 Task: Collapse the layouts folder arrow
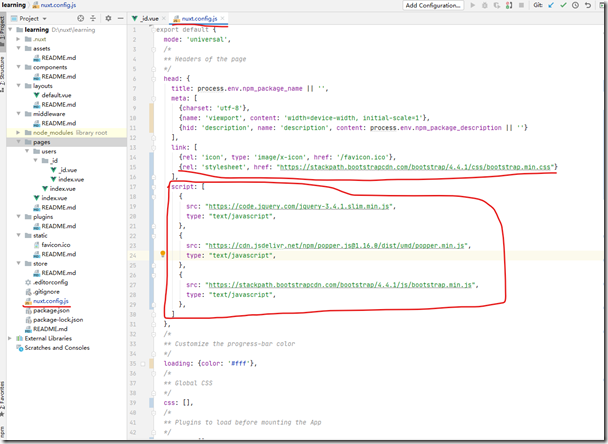click(x=18, y=86)
